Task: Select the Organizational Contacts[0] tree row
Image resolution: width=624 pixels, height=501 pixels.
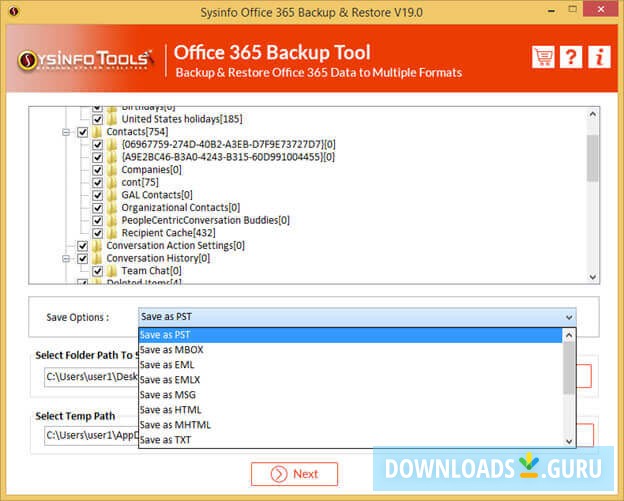Action: point(181,208)
